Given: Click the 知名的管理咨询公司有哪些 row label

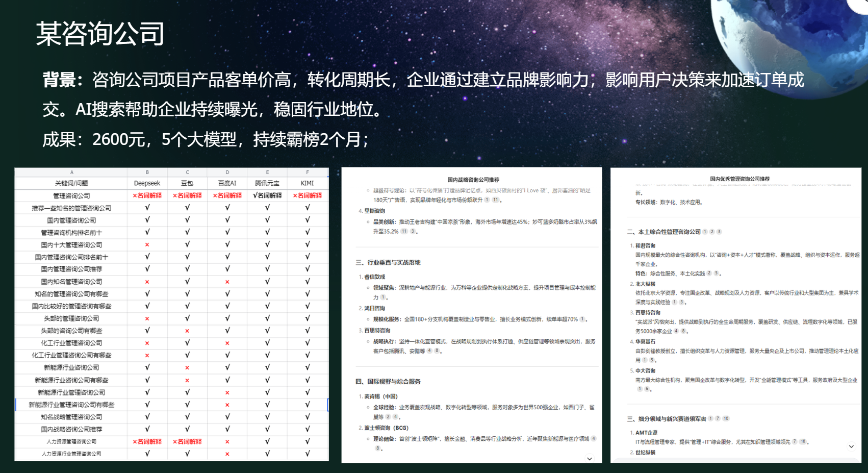Looking at the screenshot, I should pos(71,294).
